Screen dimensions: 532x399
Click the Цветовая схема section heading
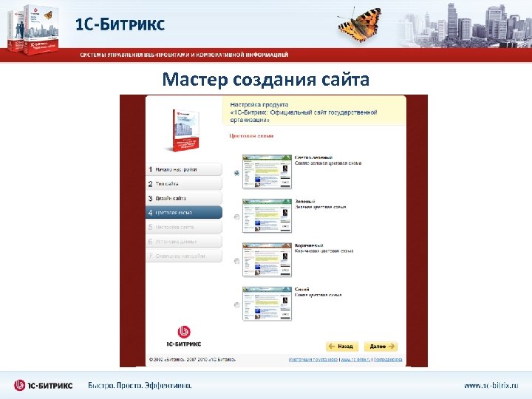click(251, 136)
